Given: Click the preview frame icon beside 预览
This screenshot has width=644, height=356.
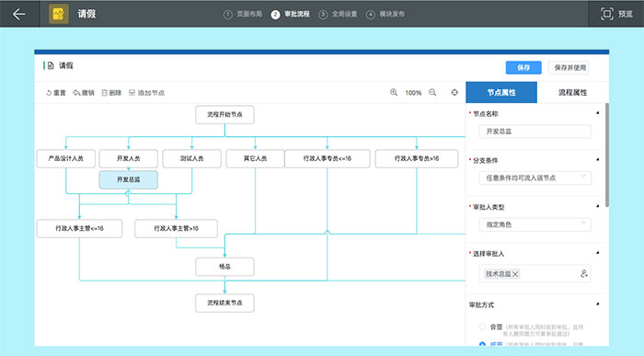Looking at the screenshot, I should 606,14.
